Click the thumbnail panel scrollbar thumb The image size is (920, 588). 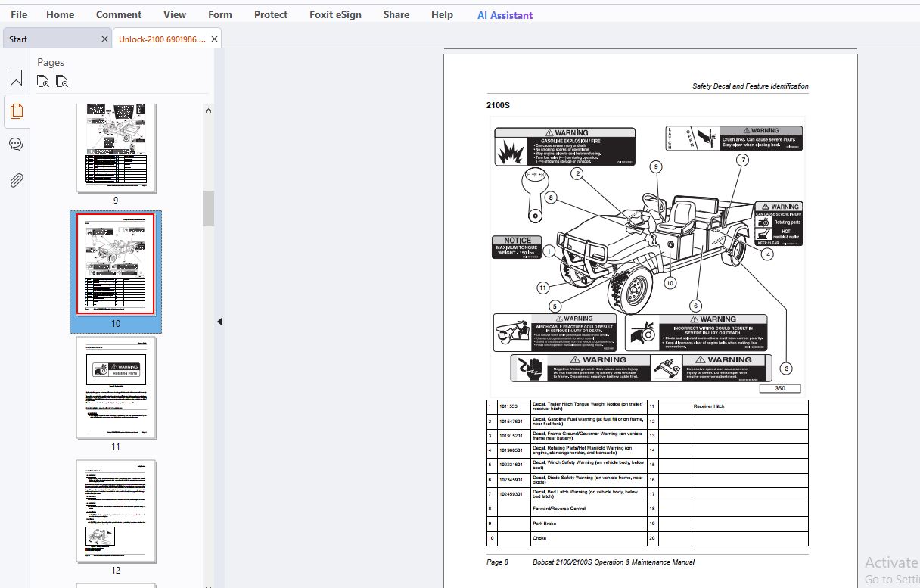pyautogui.click(x=208, y=208)
